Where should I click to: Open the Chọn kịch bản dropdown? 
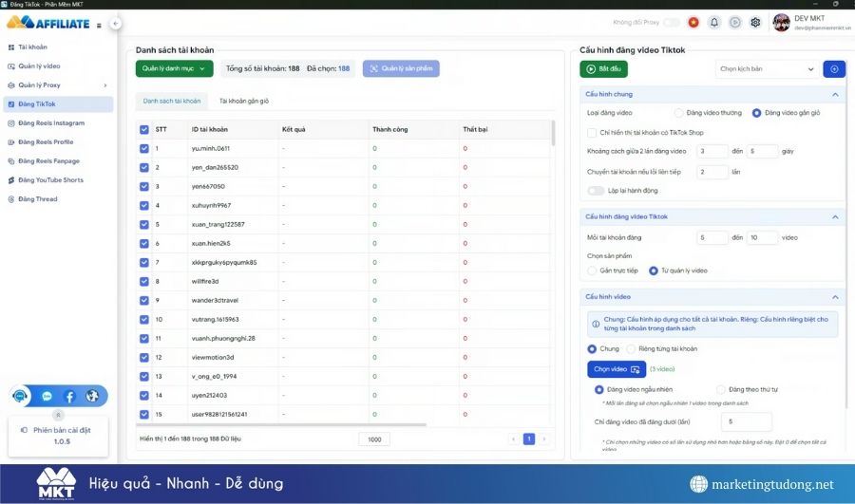(767, 69)
